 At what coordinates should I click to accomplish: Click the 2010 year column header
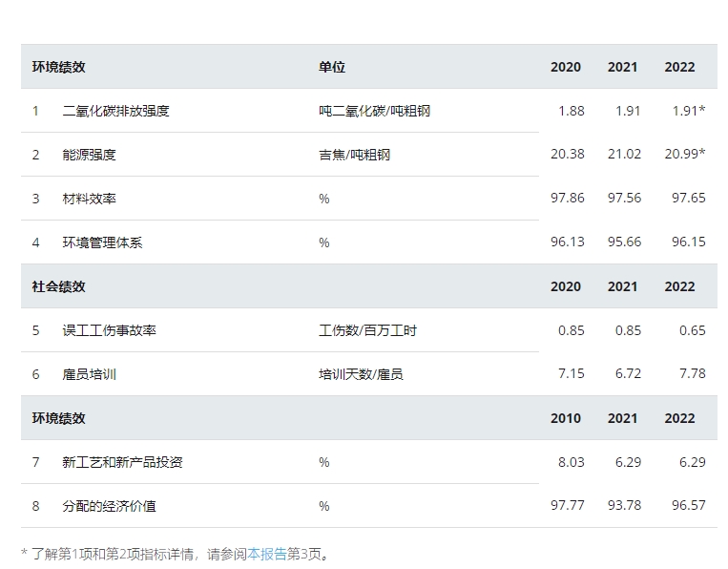click(x=566, y=418)
